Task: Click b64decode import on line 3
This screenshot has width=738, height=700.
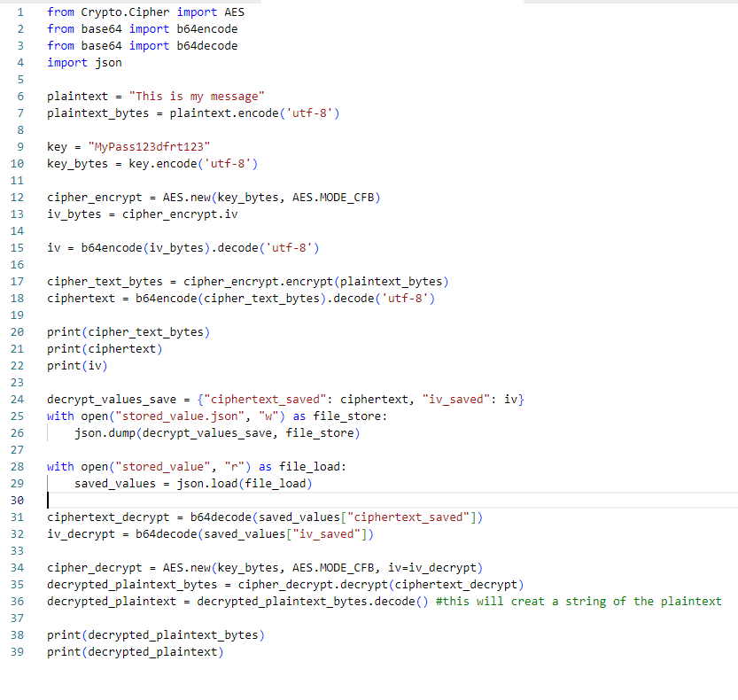Action: tap(207, 46)
